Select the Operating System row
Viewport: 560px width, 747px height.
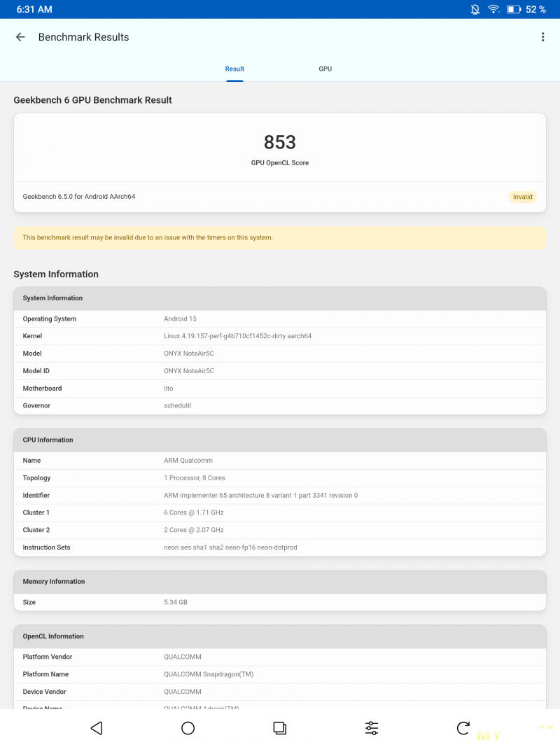(x=280, y=319)
